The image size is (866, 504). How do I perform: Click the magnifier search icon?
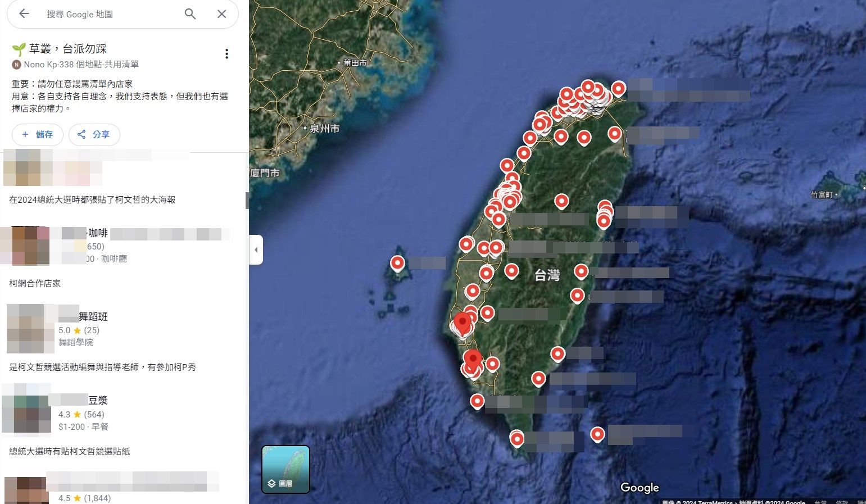[190, 14]
